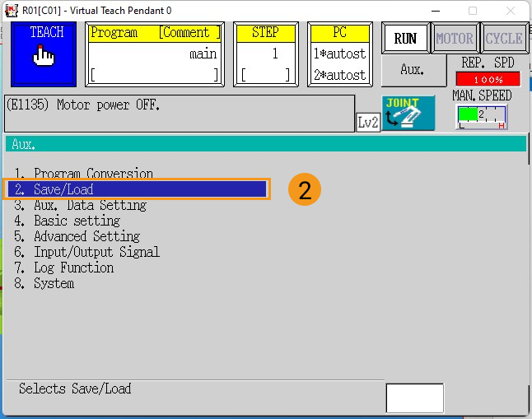Select 1. Program Conversion menu entry
532x419 pixels.
(83, 174)
